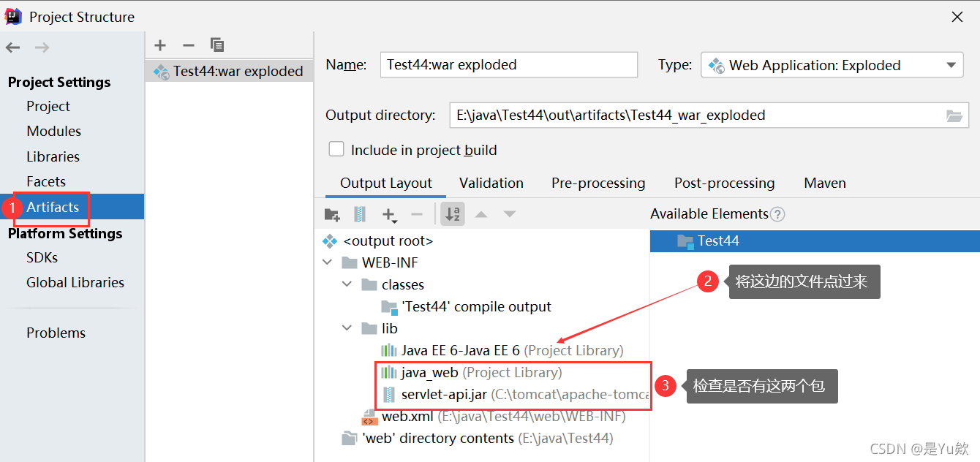This screenshot has width=980, height=462.
Task: Select Test44:war exploded artifact in list
Action: (x=229, y=71)
